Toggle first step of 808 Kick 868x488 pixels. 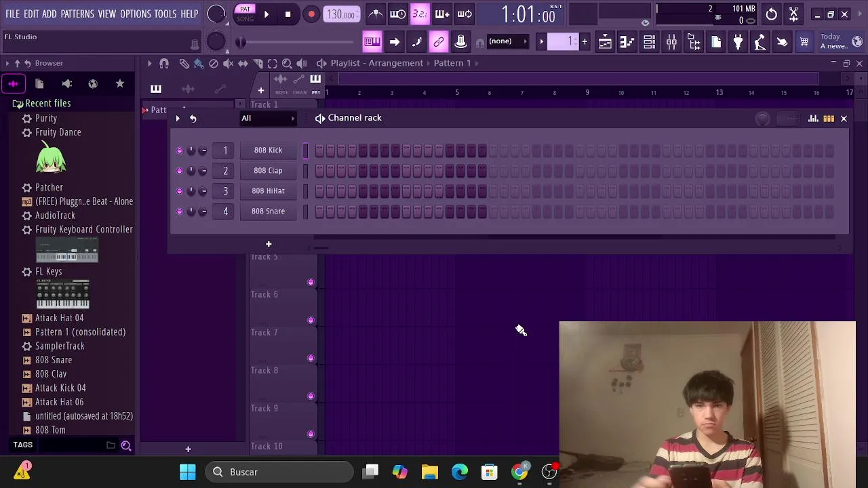coord(319,150)
